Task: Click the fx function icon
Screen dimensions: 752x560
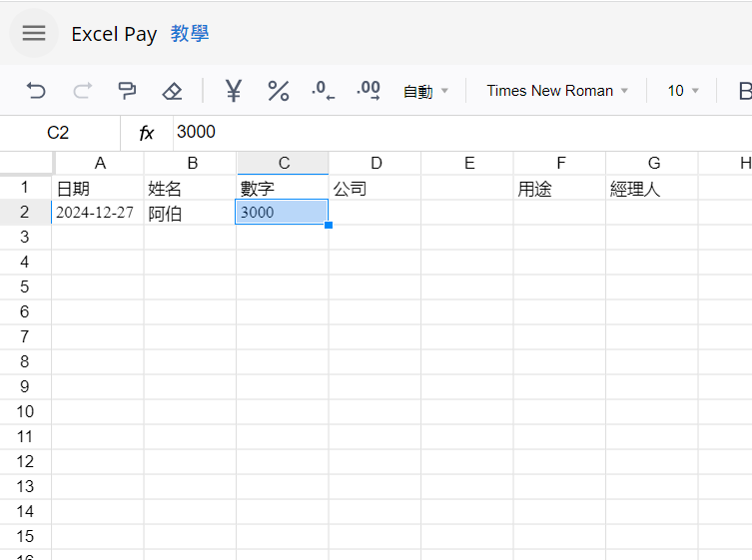Action: 147,133
